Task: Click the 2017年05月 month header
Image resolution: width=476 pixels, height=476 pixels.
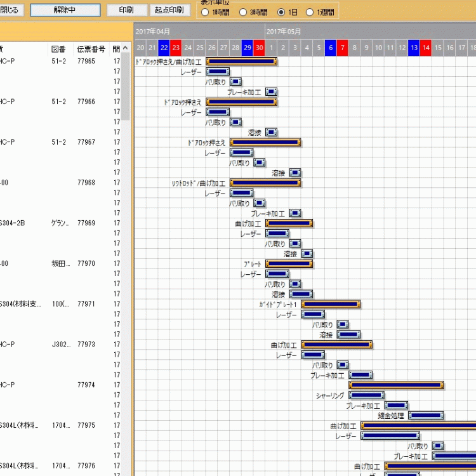Action: [371, 32]
